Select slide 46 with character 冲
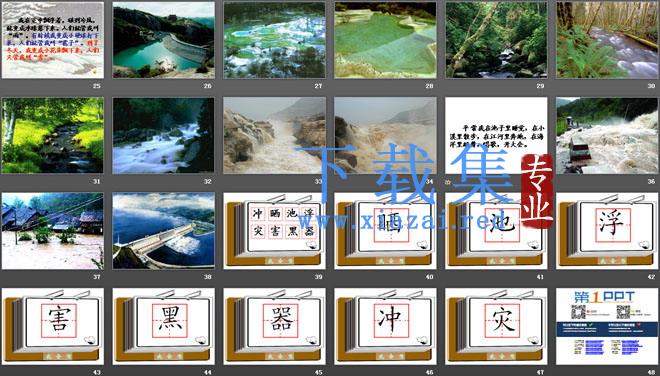 coord(385,326)
